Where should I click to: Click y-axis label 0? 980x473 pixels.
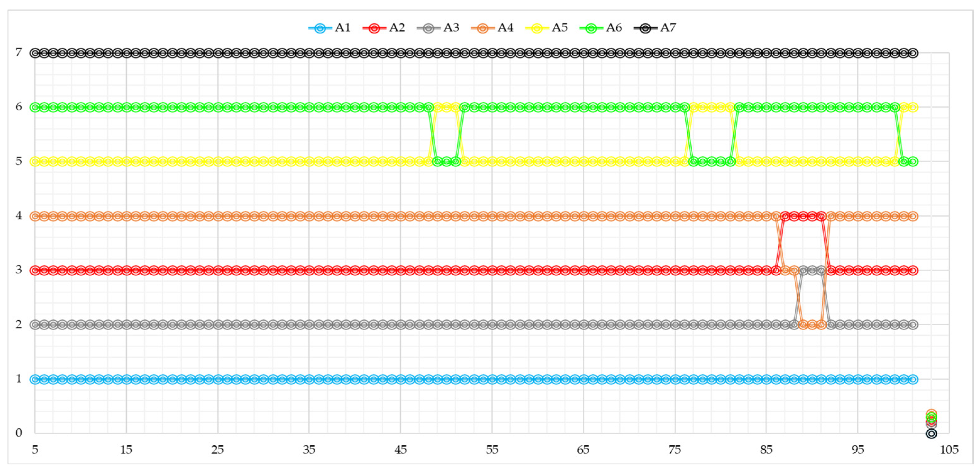19,433
